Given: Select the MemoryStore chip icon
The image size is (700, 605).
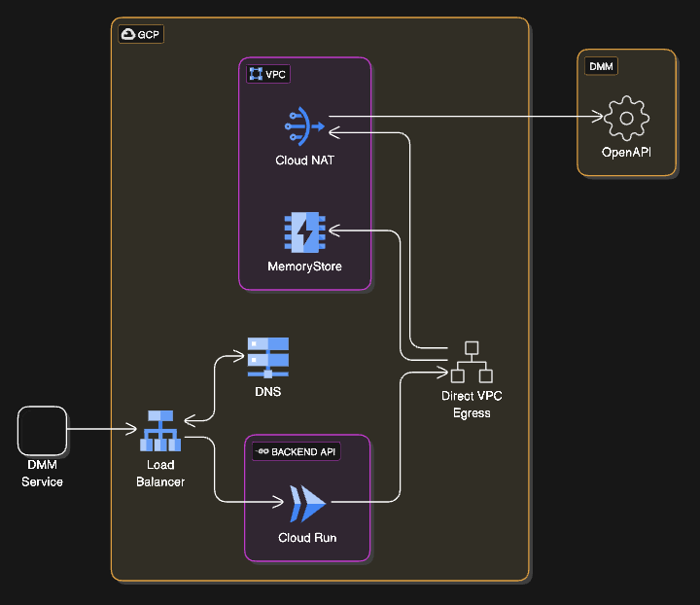Looking at the screenshot, I should [x=305, y=232].
